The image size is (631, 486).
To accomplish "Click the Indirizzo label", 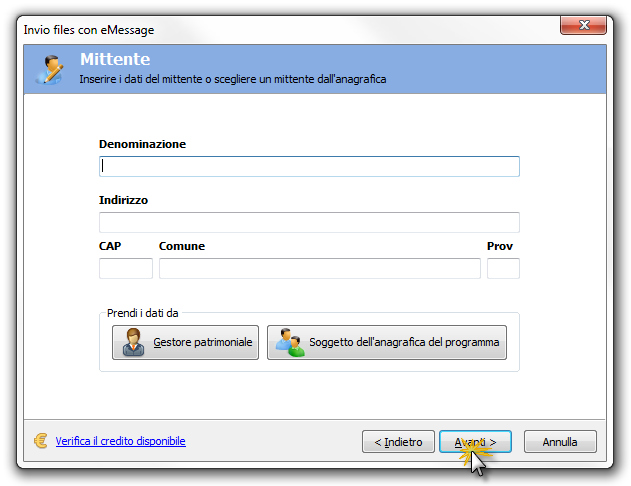I will [x=124, y=200].
